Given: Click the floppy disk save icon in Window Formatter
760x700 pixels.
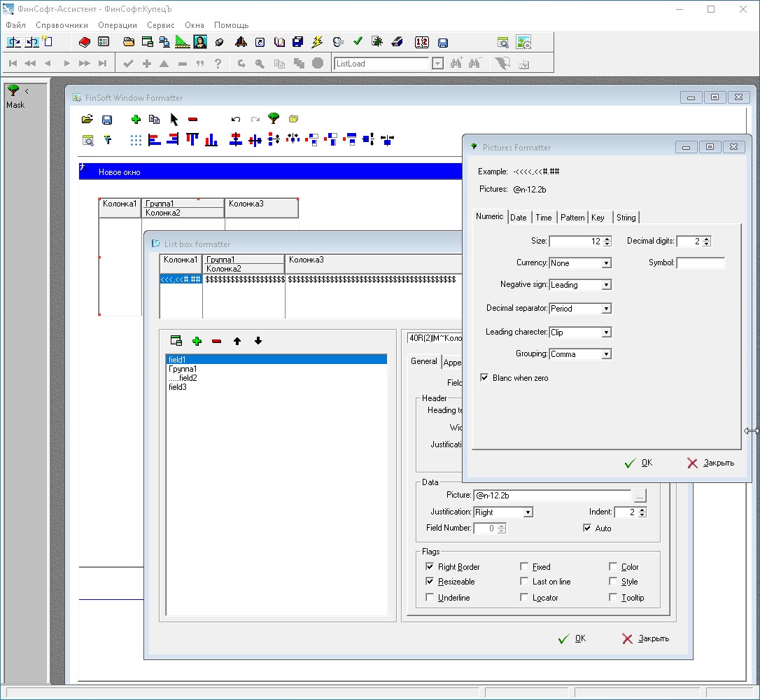Looking at the screenshot, I should pyautogui.click(x=107, y=120).
